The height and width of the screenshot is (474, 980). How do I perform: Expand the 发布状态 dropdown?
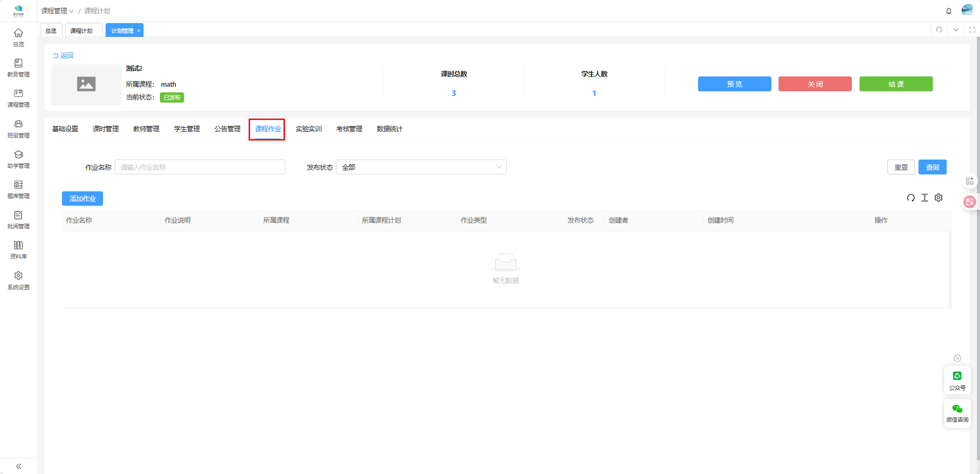pos(421,167)
